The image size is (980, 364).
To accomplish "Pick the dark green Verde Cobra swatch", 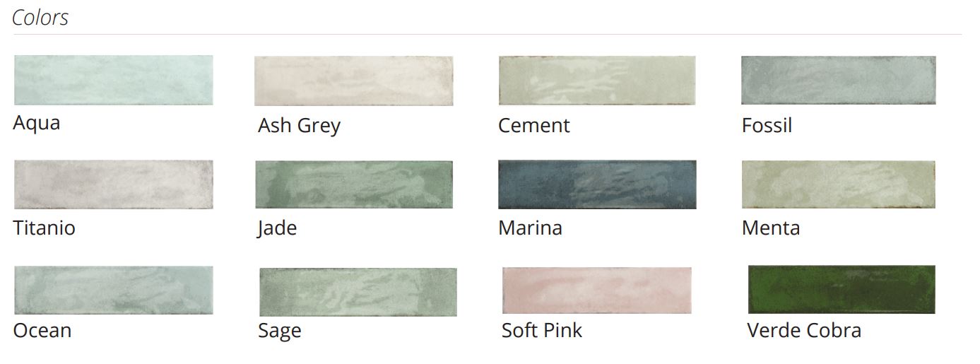I will click(x=842, y=290).
